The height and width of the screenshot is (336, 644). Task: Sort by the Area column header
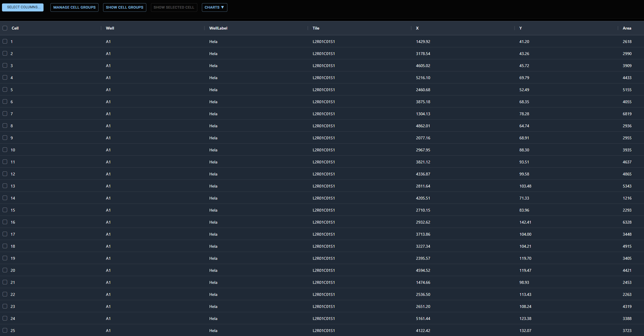click(x=627, y=28)
